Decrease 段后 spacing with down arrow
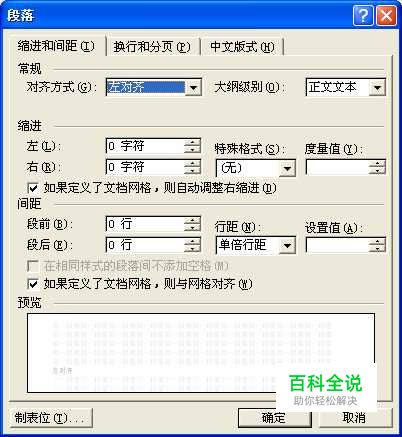This screenshot has height=437, width=402. pyautogui.click(x=192, y=249)
